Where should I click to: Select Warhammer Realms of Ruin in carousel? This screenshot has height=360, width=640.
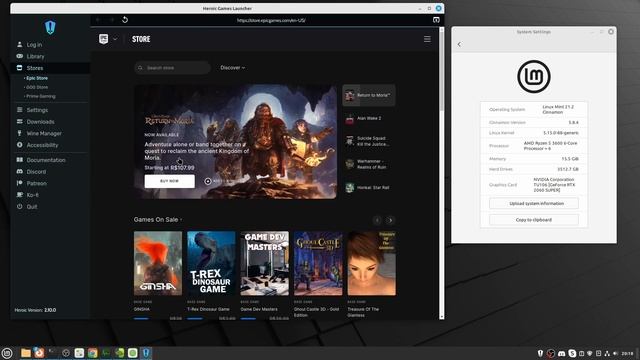369,164
